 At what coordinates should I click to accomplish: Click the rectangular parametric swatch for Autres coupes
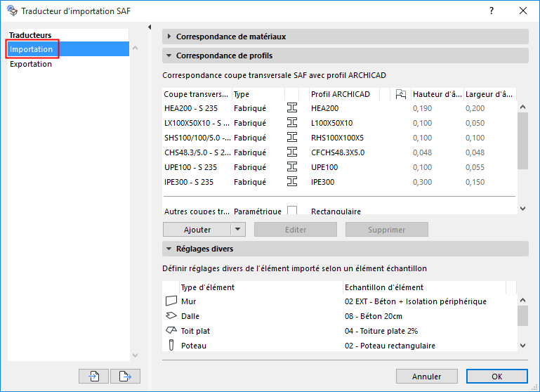pyautogui.click(x=293, y=211)
